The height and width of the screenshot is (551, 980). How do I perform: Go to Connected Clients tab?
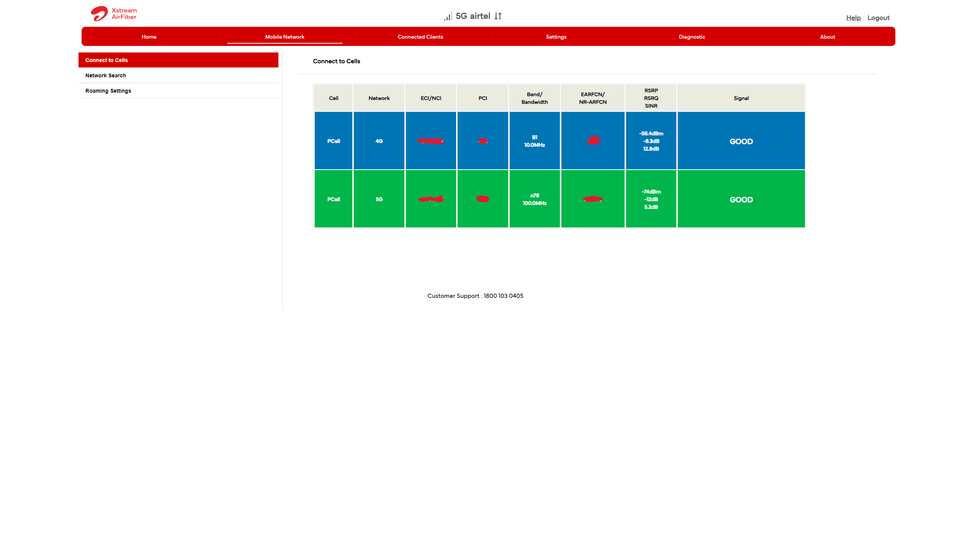tap(420, 37)
